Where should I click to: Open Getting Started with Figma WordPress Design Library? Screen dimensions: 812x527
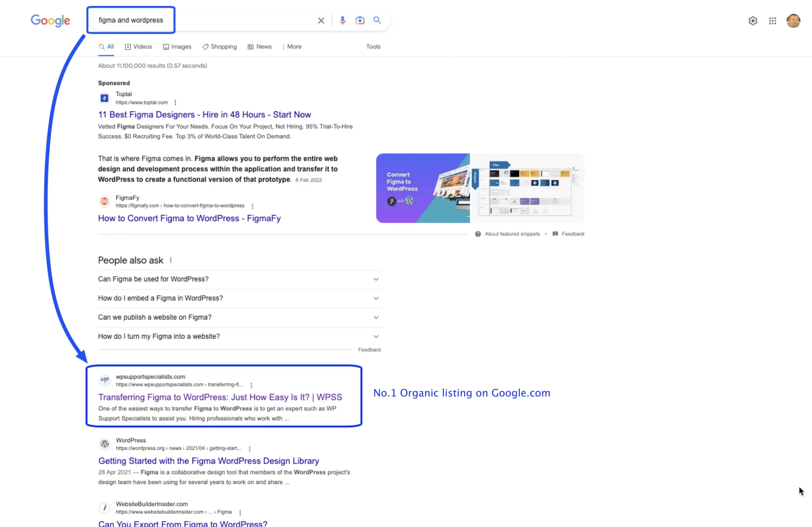[x=208, y=461]
